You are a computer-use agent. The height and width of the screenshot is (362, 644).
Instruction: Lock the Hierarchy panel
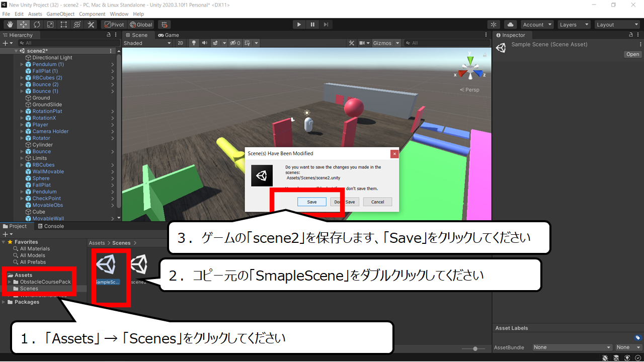[x=109, y=35]
